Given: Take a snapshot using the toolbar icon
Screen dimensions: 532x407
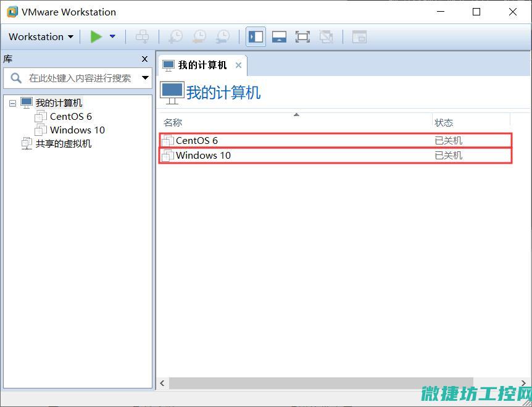Looking at the screenshot, I should click(175, 36).
